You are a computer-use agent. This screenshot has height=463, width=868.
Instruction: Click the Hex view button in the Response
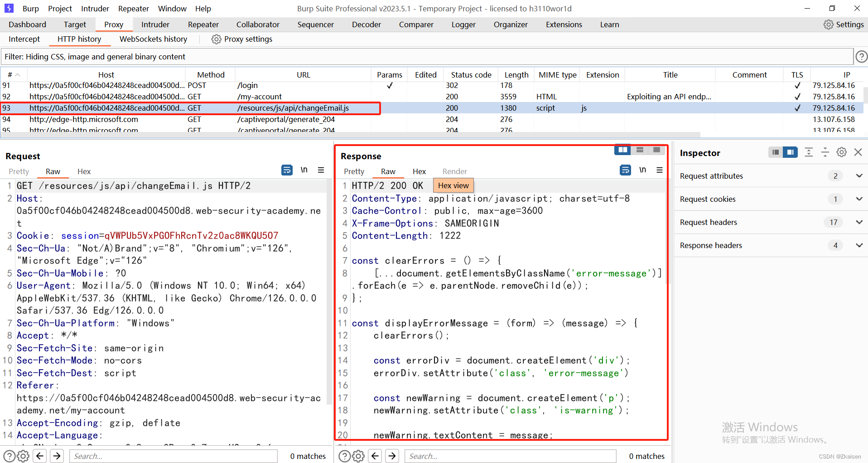(x=453, y=185)
